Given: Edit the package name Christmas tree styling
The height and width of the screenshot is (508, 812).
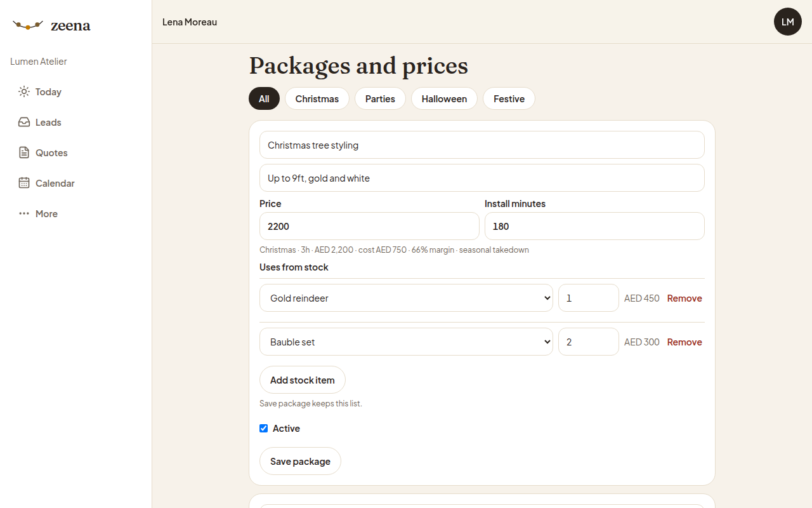Looking at the screenshot, I should click(482, 145).
